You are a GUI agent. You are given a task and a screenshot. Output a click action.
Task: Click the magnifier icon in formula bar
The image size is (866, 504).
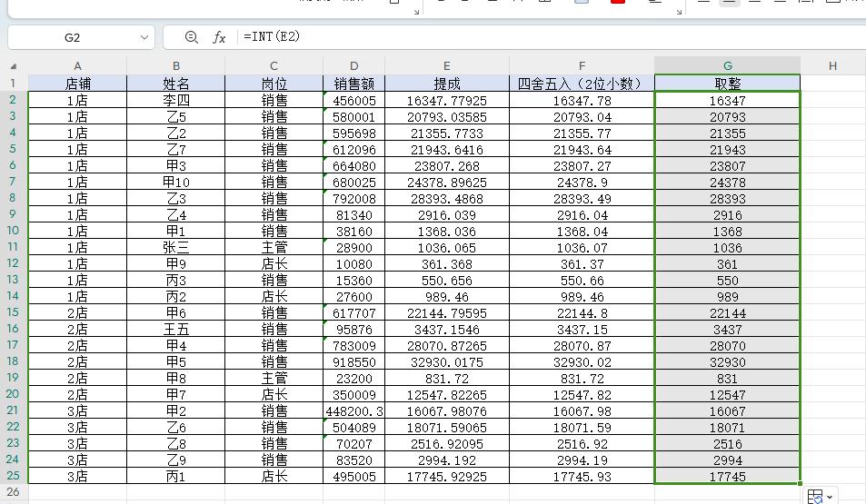191,37
